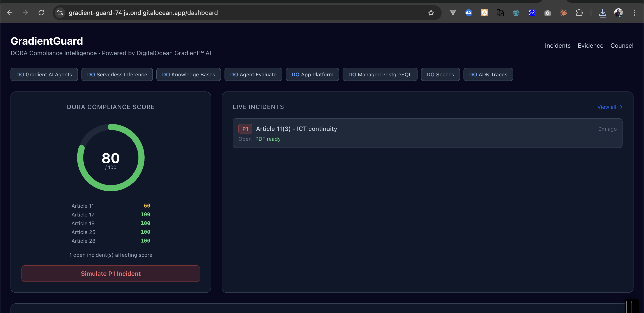Click the PDF ready link
This screenshot has width=644, height=313.
[267, 139]
